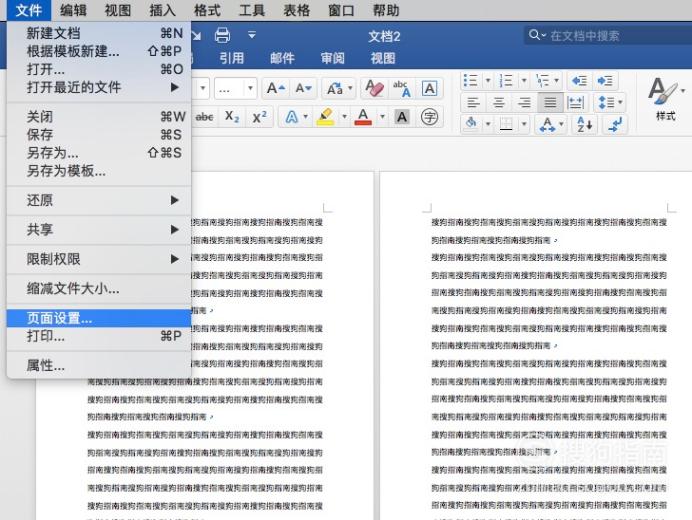
Task: Align text right
Action: 524,103
